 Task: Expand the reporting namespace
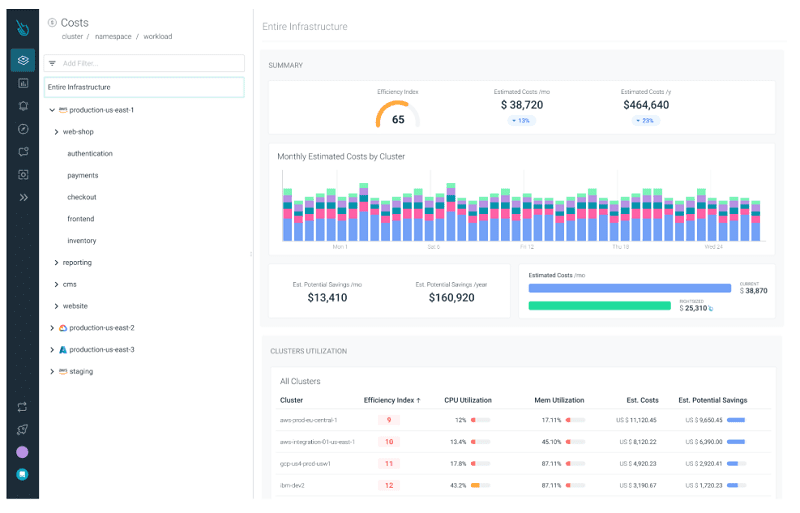pos(56,263)
